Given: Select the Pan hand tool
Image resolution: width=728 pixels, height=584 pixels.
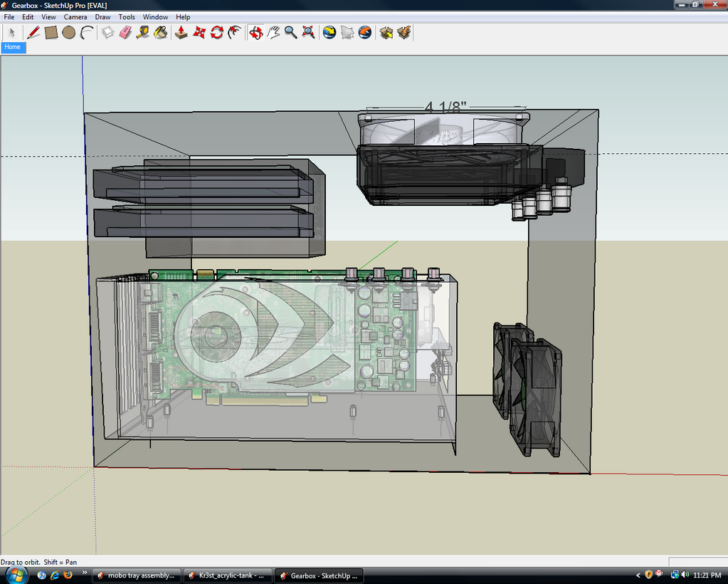Looking at the screenshot, I should click(x=273, y=33).
